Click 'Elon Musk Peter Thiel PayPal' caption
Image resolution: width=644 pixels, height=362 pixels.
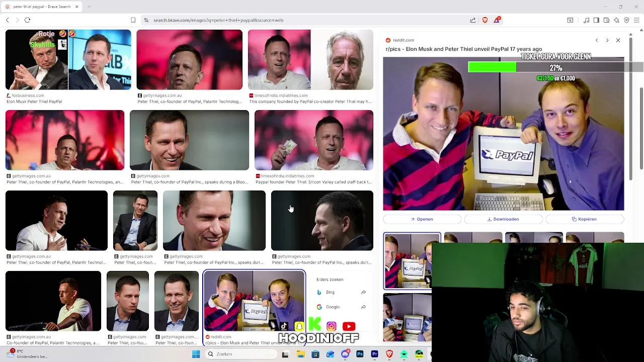coord(34,102)
